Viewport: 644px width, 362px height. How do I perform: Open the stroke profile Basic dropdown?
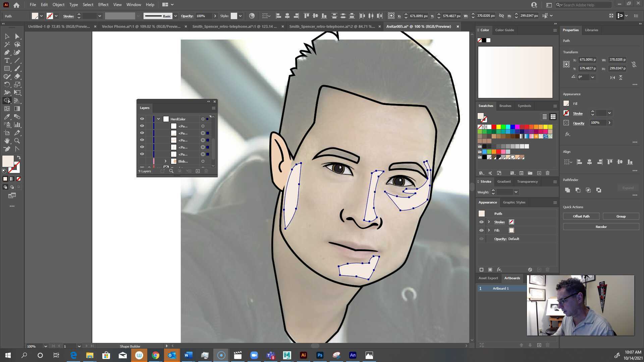pos(175,16)
